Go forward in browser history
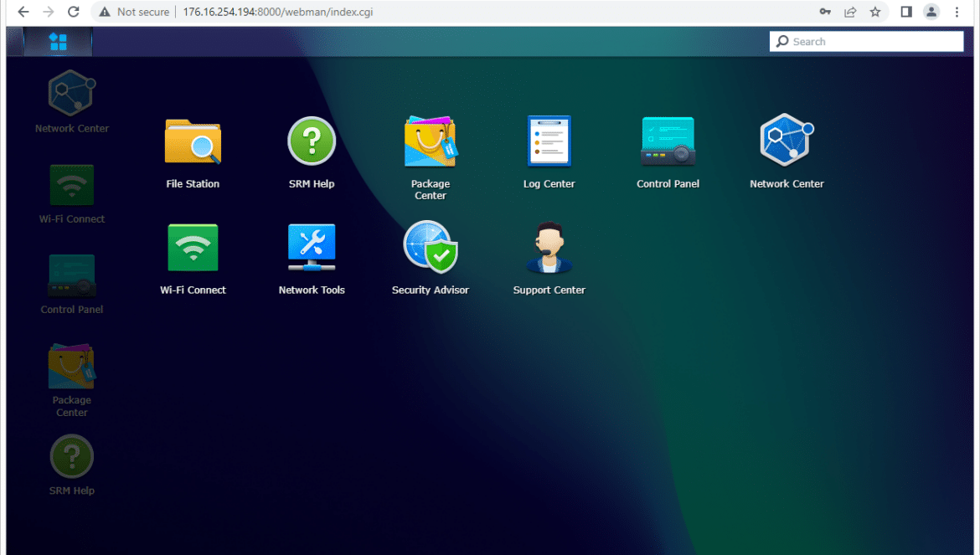The width and height of the screenshot is (980, 555). [x=48, y=12]
